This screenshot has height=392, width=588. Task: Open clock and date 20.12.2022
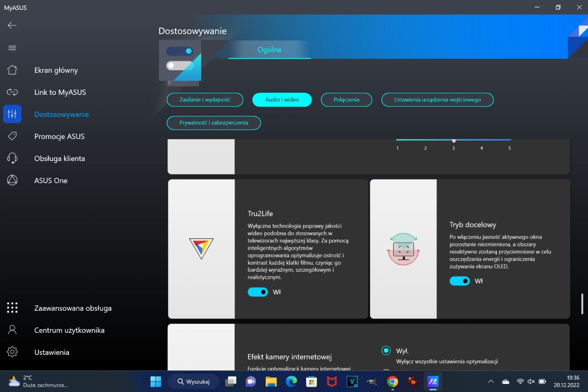click(566, 382)
